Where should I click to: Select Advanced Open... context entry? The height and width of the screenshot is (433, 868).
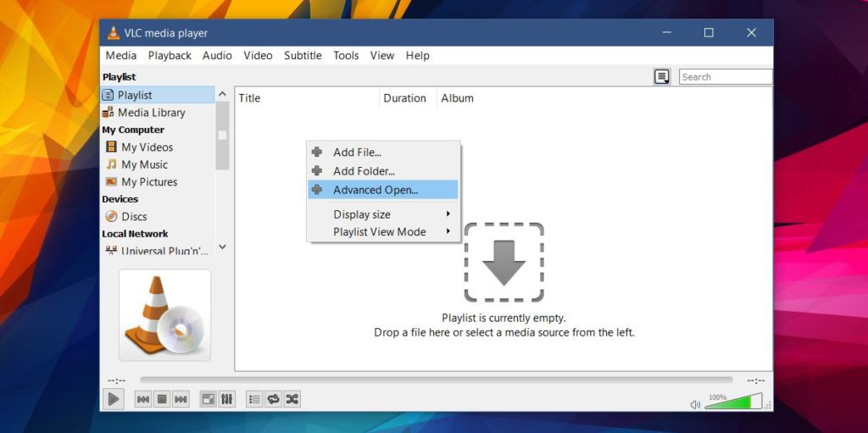[x=383, y=190]
